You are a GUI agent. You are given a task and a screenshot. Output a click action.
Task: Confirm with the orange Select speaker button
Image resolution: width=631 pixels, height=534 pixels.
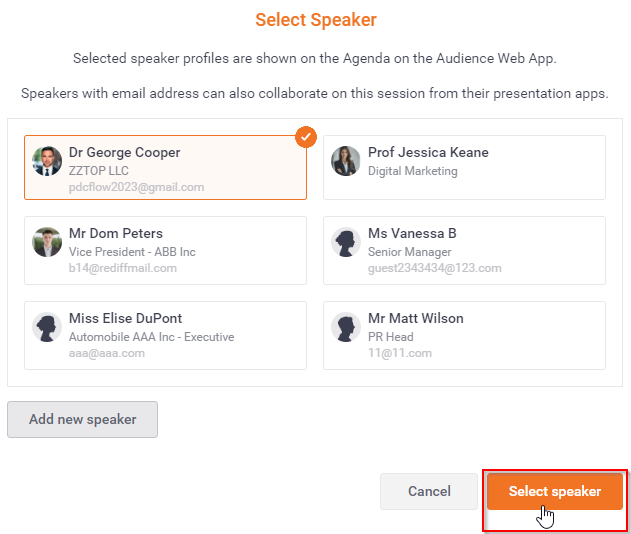point(555,491)
